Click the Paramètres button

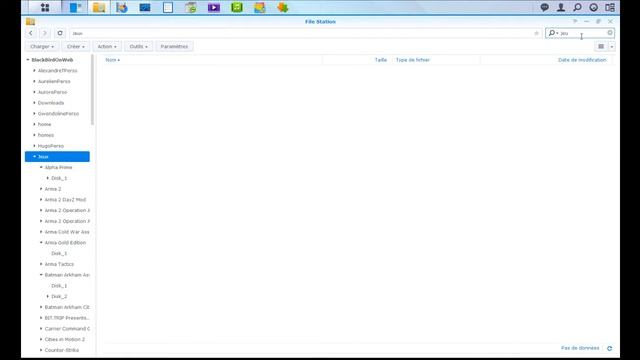point(174,47)
